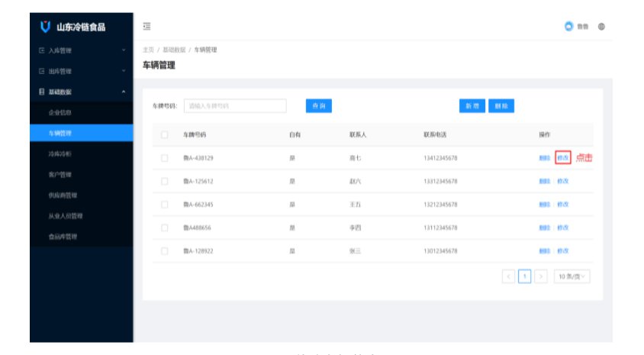Click the user avatar icon in header

tap(568, 27)
